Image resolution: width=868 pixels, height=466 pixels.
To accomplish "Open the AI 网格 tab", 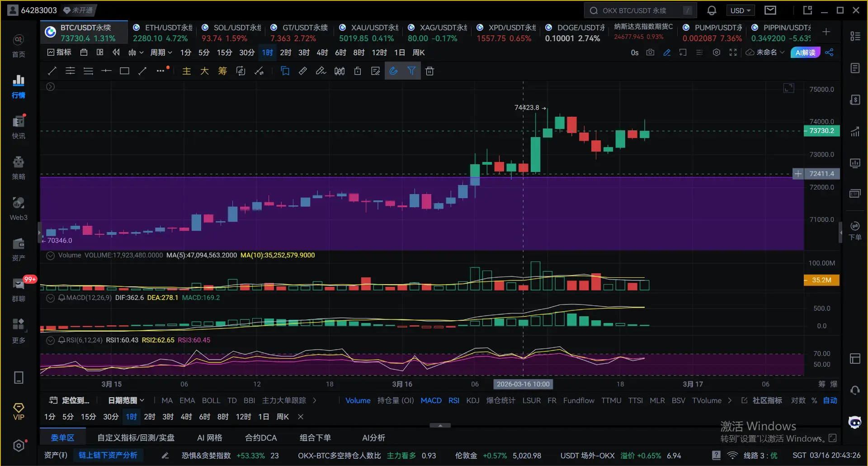I will click(x=210, y=437).
